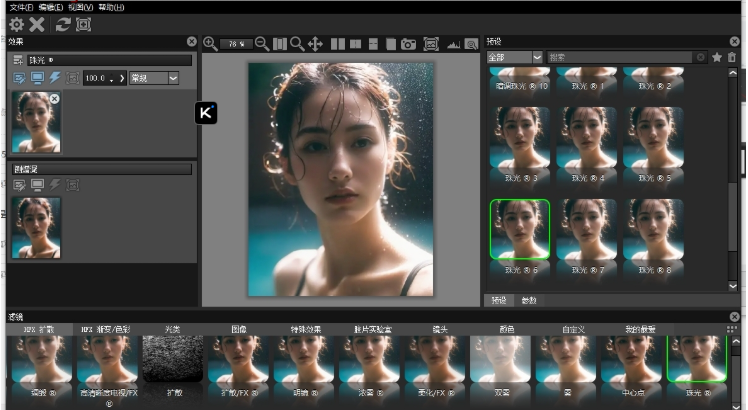Viewport: 748px width, 410px height.
Task: Switch to the 参数 tab
Action: pos(529,300)
